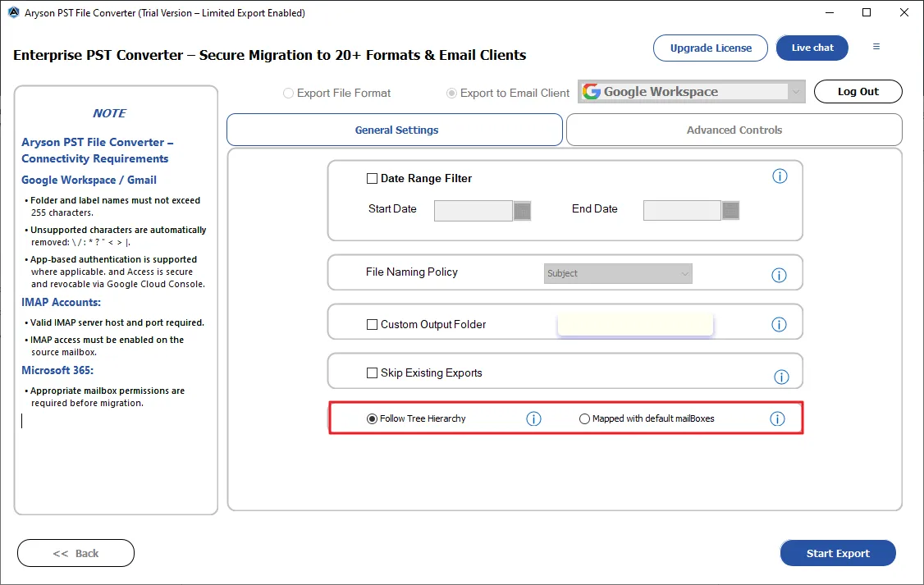
Task: Maximize the application window
Action: click(x=867, y=12)
